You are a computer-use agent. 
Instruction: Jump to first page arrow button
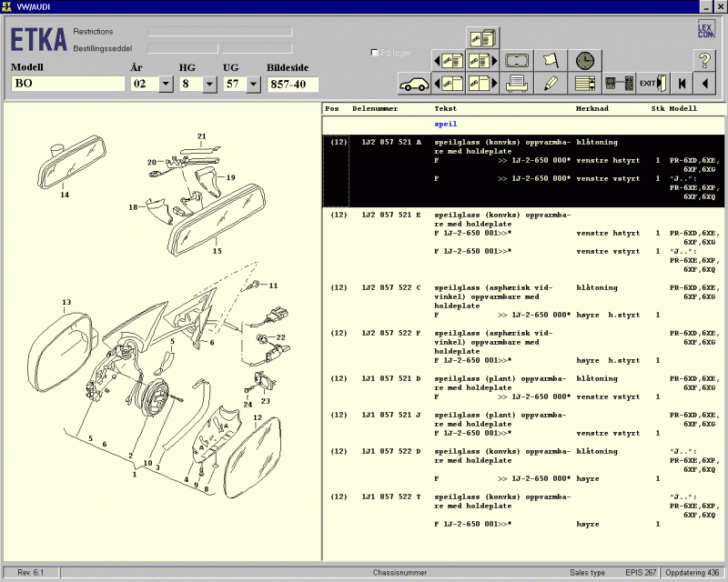pos(681,84)
